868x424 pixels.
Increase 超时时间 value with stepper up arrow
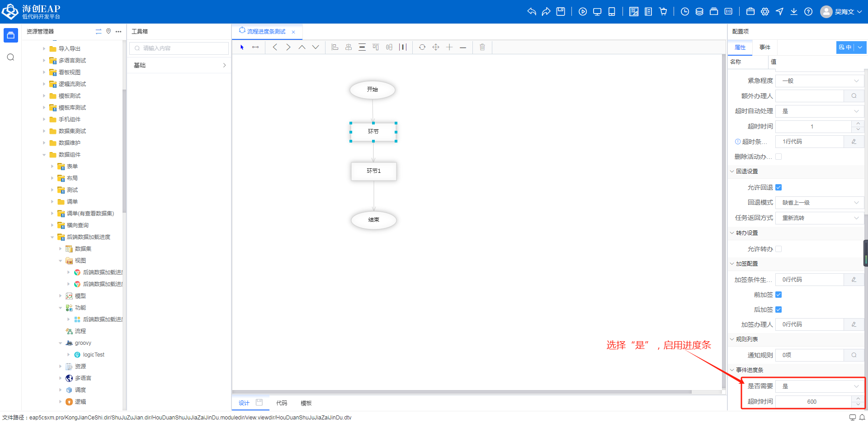(x=858, y=124)
